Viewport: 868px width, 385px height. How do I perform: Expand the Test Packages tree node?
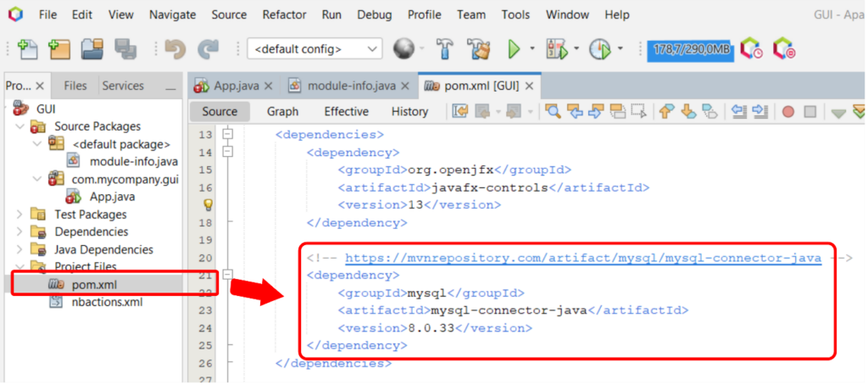pyautogui.click(x=19, y=215)
